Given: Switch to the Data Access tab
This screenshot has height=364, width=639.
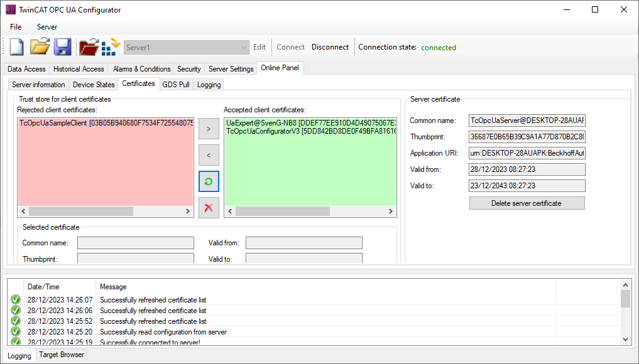Looking at the screenshot, I should [x=26, y=69].
